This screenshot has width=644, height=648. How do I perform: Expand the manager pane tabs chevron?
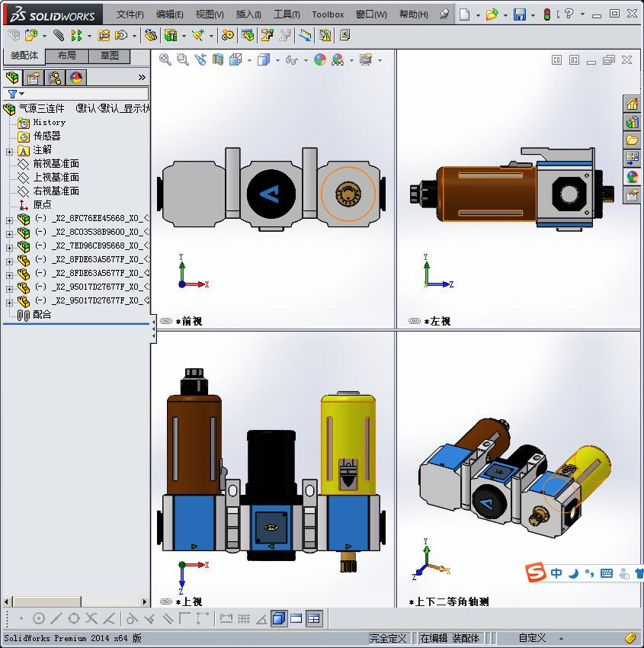click(142, 77)
